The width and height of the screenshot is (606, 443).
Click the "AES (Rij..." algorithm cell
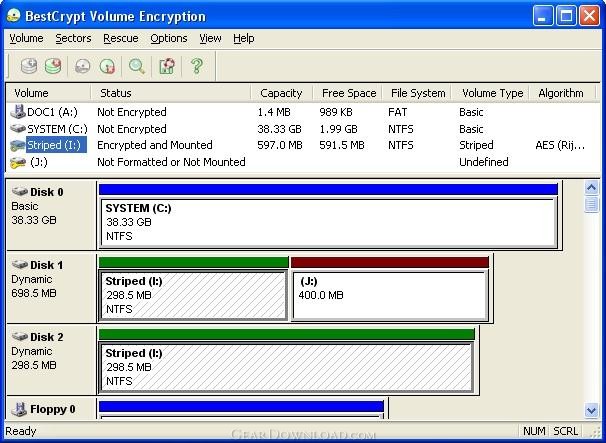560,145
